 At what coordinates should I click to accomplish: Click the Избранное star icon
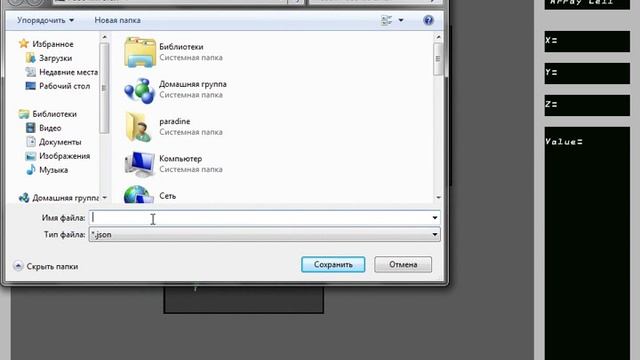point(24,43)
